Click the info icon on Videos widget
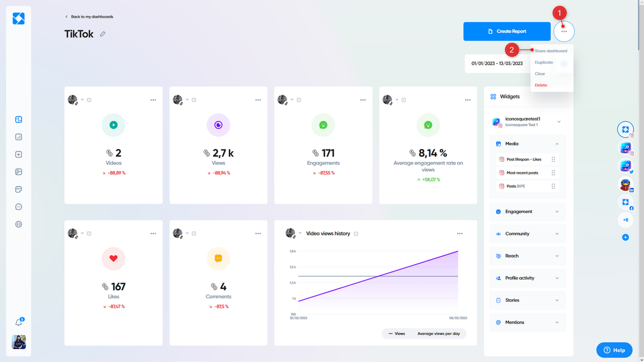The height and width of the screenshot is (362, 644). (x=89, y=100)
